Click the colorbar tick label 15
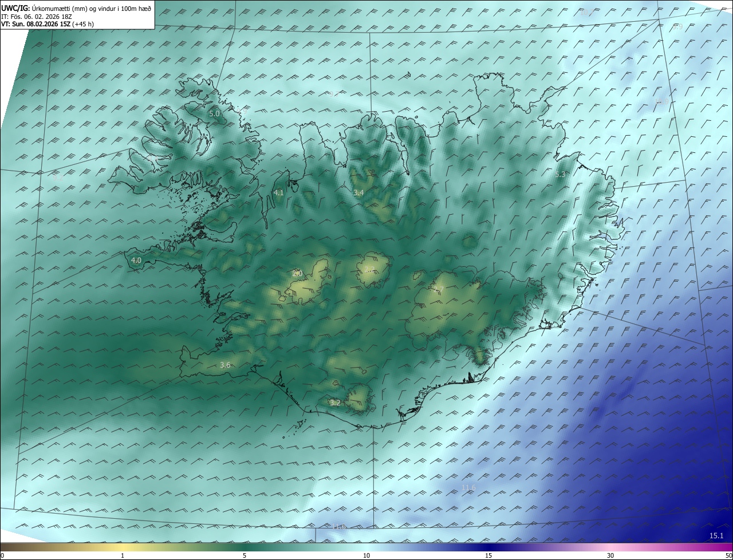Screen dimensions: 733x560 (488, 555)
